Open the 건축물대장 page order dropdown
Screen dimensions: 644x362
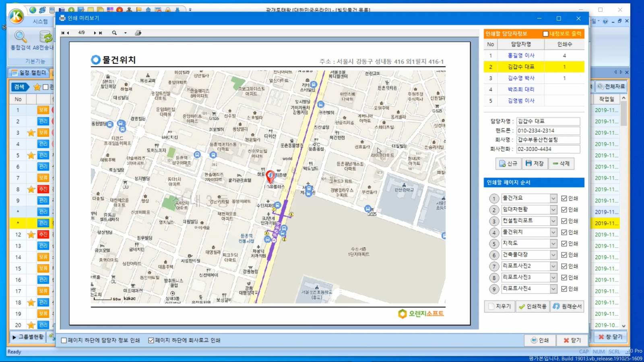[553, 255]
